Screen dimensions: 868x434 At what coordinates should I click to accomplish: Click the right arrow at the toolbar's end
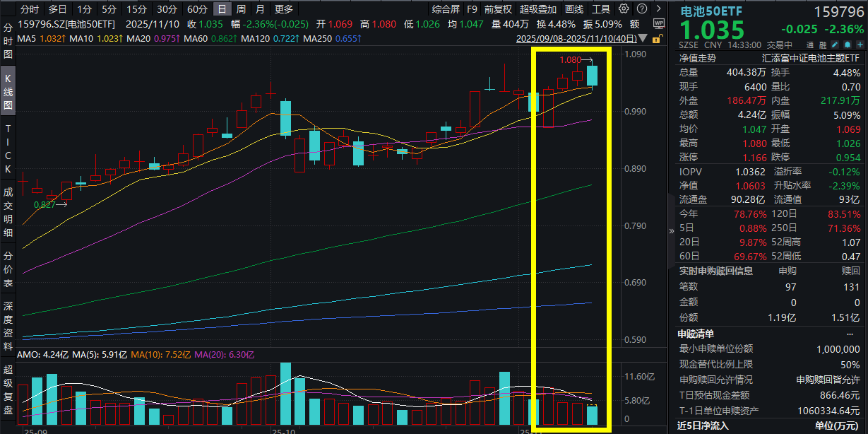(658, 8)
